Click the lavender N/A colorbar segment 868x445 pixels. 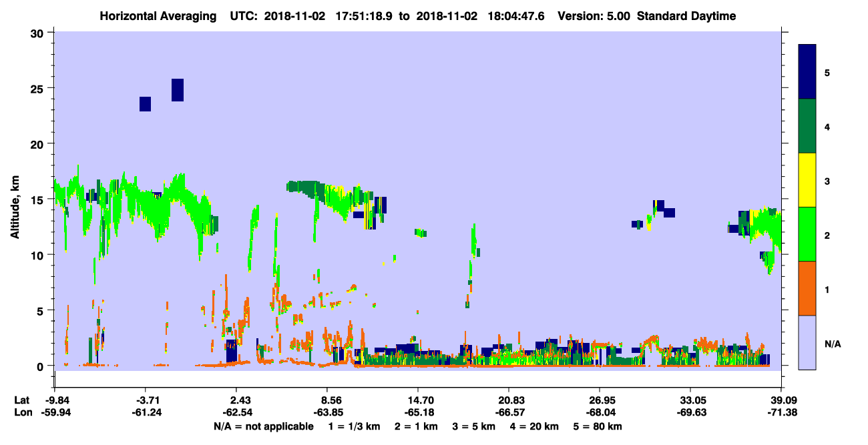pos(808,342)
